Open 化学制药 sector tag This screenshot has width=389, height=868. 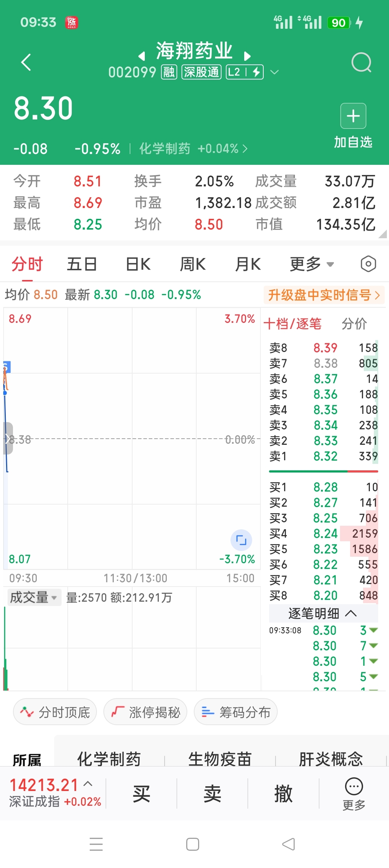click(109, 759)
